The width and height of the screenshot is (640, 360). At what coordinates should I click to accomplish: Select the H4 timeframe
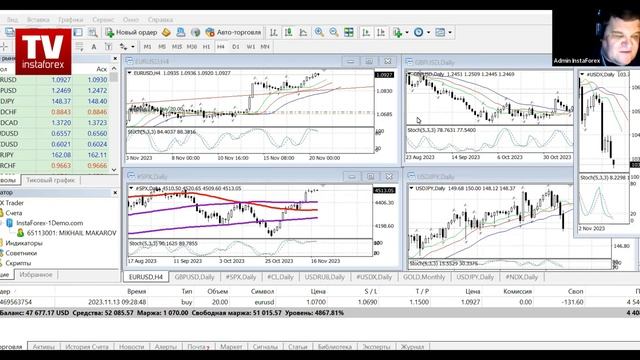point(221,47)
